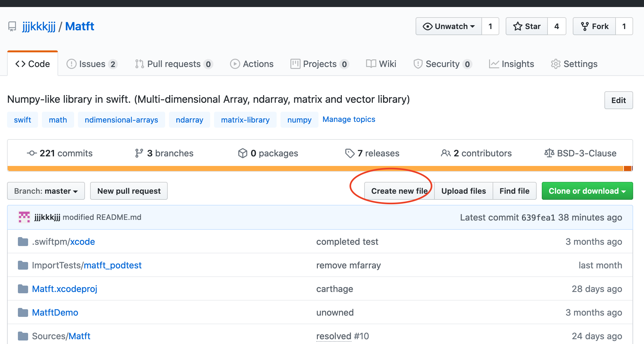Click the Sources/Matft folder icon
The image size is (644, 344).
(x=23, y=336)
